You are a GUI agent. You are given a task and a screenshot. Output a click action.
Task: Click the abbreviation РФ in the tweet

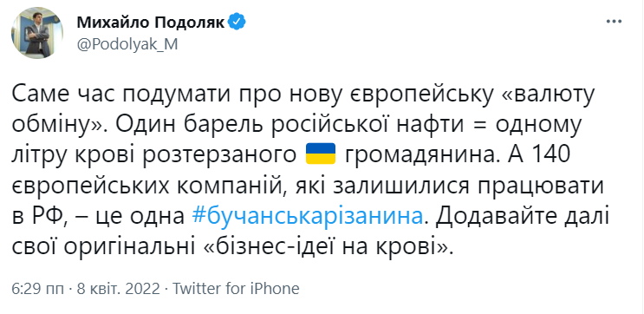tap(47, 217)
